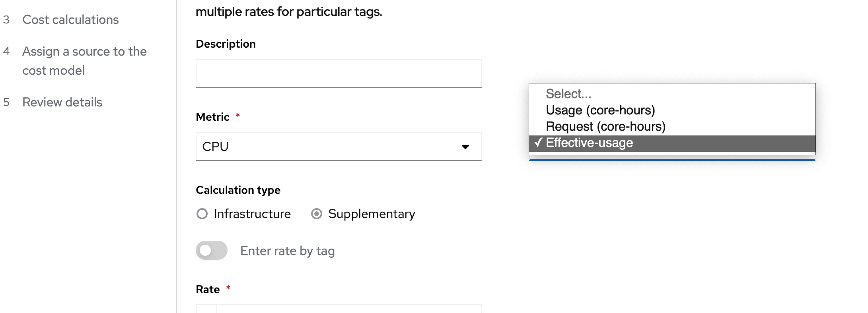Screen dimensions: 868x313
Task: Click wizard step number 5
Action: click(x=6, y=102)
